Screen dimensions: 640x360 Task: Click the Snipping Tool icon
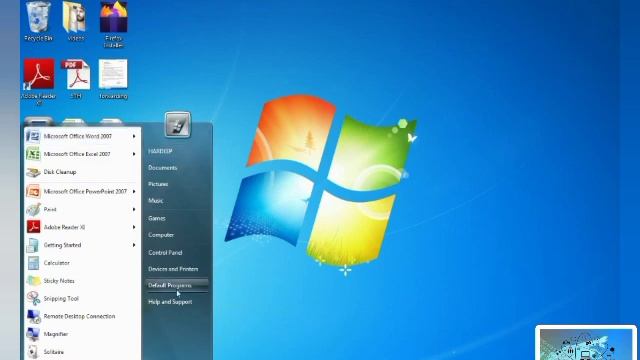[x=33, y=298]
